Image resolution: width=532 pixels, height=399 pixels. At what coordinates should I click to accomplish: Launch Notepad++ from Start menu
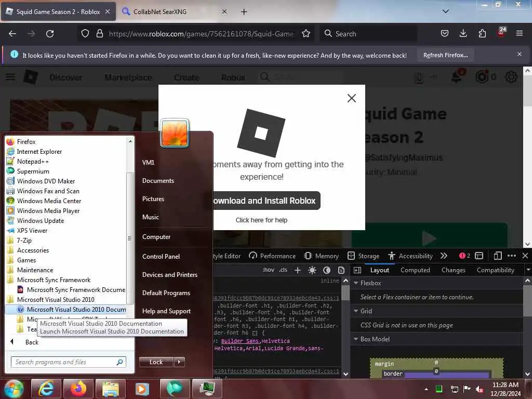[x=33, y=162]
